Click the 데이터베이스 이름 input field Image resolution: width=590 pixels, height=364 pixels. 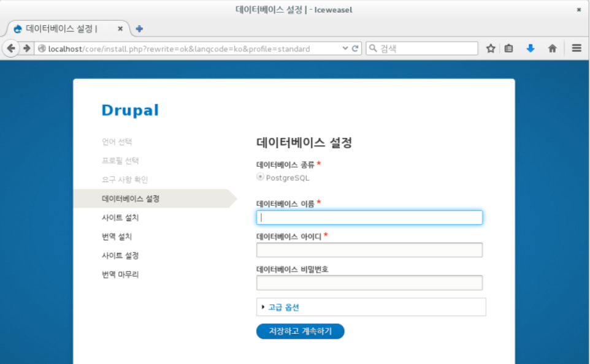369,218
